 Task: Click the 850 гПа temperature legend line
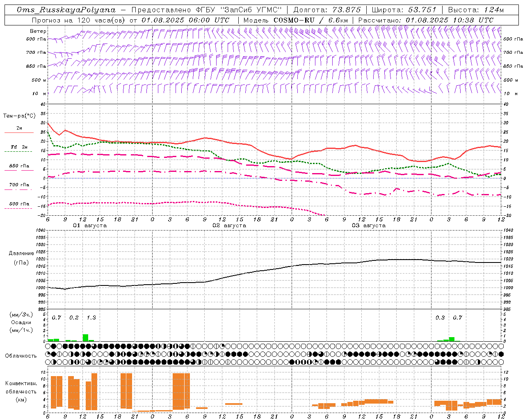click(x=19, y=171)
